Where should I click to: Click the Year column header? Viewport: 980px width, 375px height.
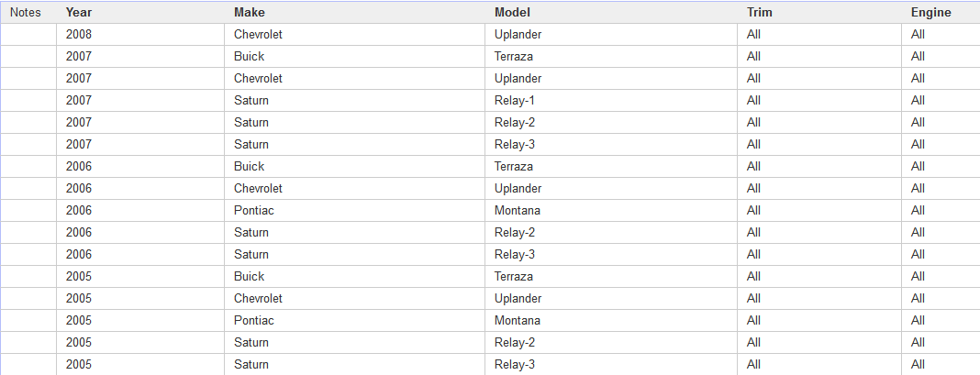point(140,13)
